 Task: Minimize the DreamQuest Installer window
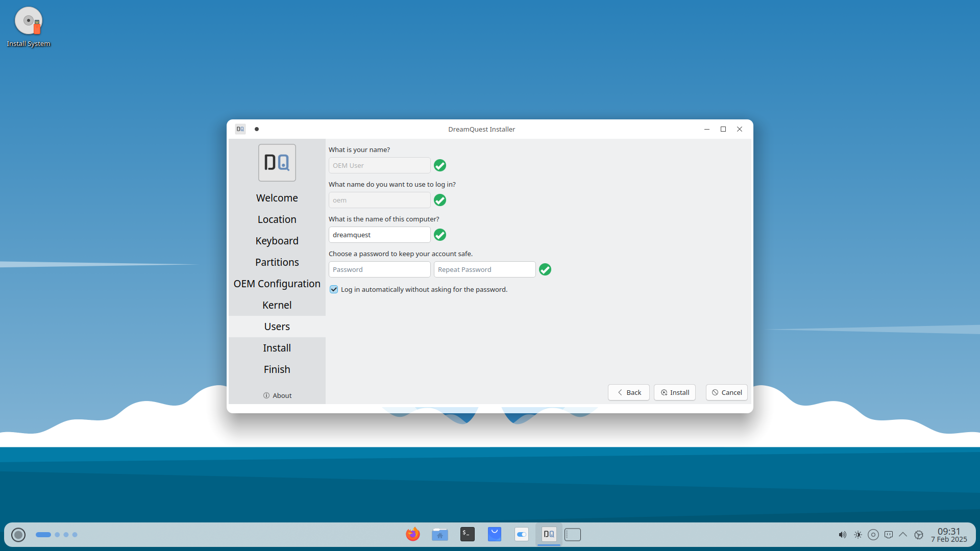[x=707, y=129]
